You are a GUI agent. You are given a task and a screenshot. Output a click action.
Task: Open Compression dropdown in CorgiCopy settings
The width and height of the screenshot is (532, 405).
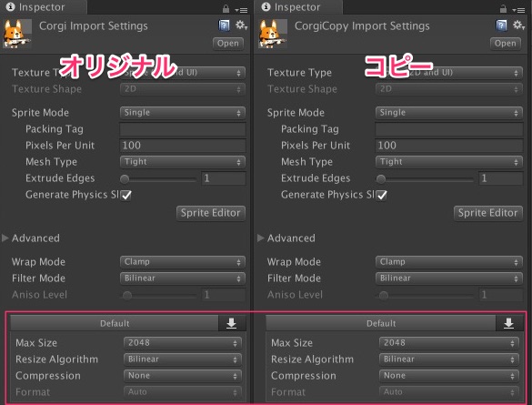449,376
